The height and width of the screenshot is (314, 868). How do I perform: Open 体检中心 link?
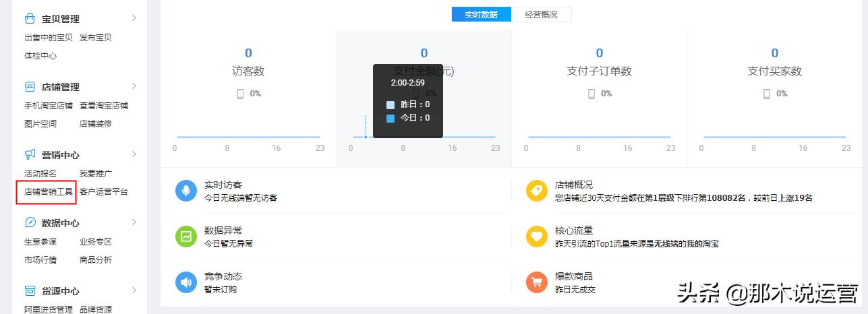pyautogui.click(x=40, y=56)
